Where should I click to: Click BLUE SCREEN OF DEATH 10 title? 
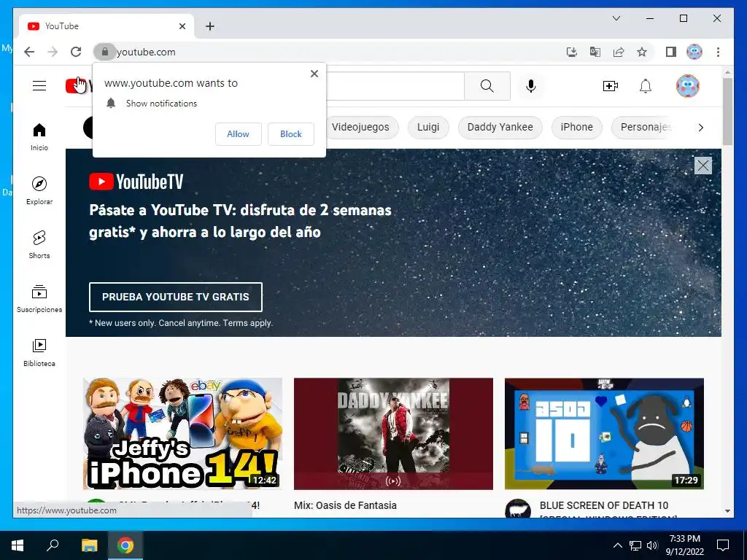604,505
